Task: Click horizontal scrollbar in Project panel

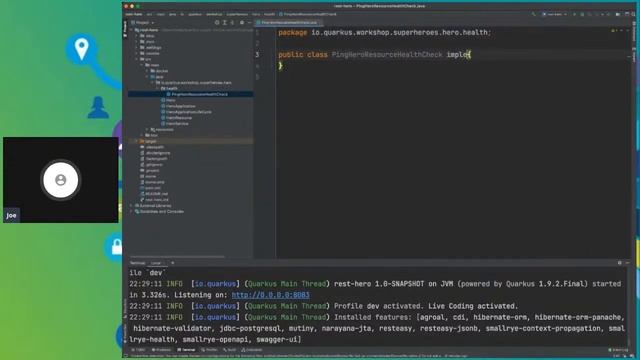Action: pos(177,257)
